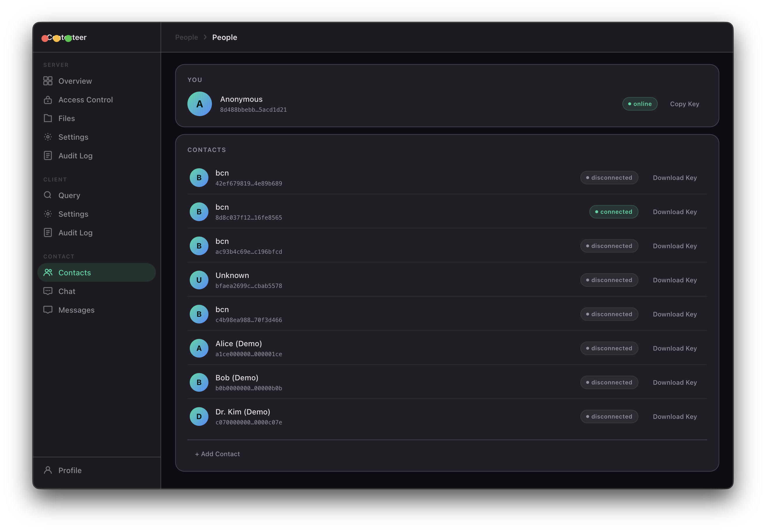The image size is (766, 532).
Task: Click the green connected status badge
Action: 614,212
